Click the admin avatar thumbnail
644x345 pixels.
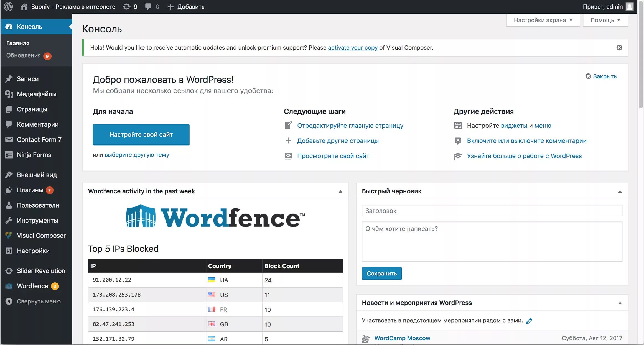coord(630,7)
